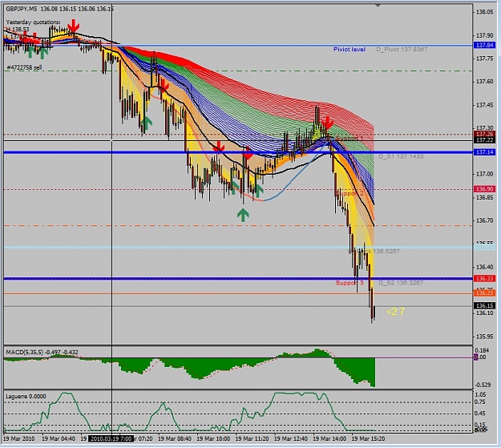Click the weekly pivot 136.5267 label

pyautogui.click(x=374, y=251)
